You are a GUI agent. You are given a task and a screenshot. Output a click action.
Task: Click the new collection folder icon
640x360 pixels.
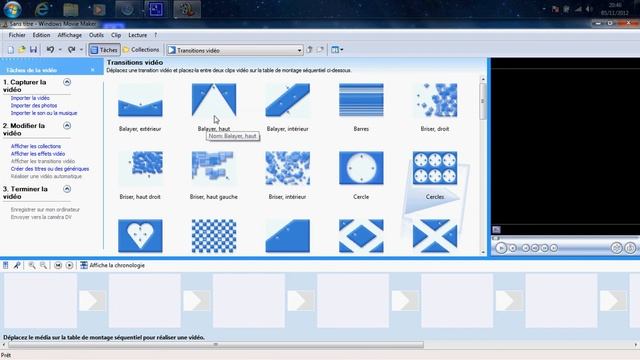tap(320, 50)
